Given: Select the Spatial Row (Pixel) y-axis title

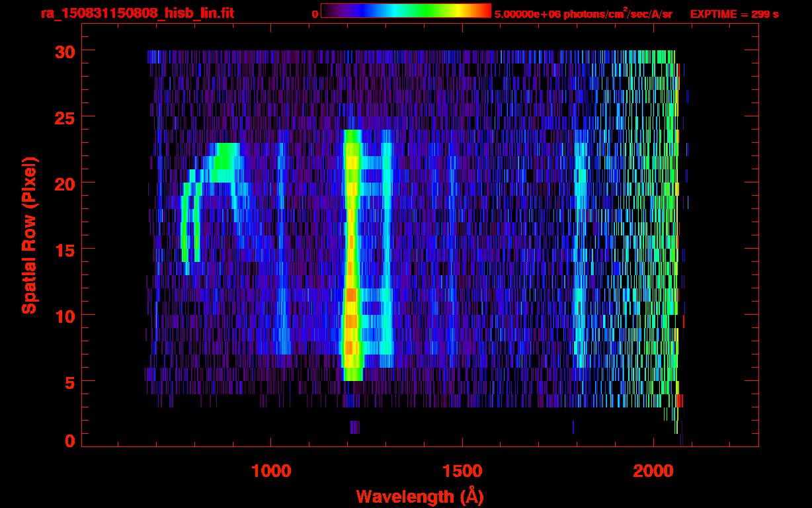Looking at the screenshot, I should [x=29, y=235].
